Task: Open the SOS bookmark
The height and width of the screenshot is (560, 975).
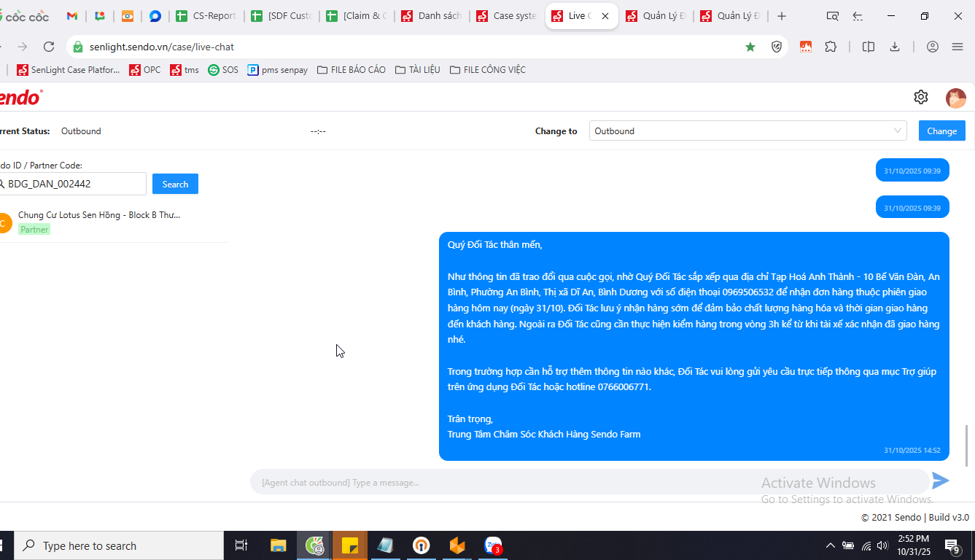Action: tap(223, 70)
